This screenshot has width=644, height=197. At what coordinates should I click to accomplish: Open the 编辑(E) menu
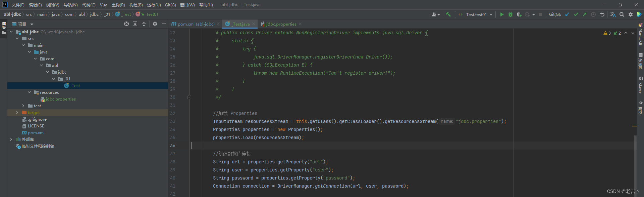35,5
